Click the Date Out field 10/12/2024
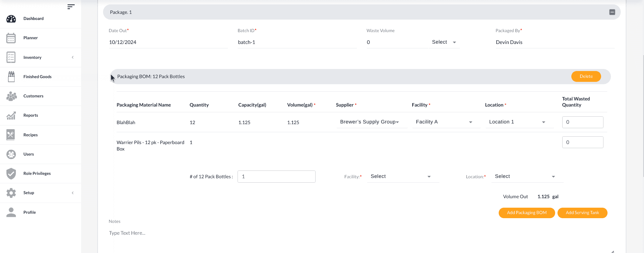The image size is (644, 253). coord(168,42)
